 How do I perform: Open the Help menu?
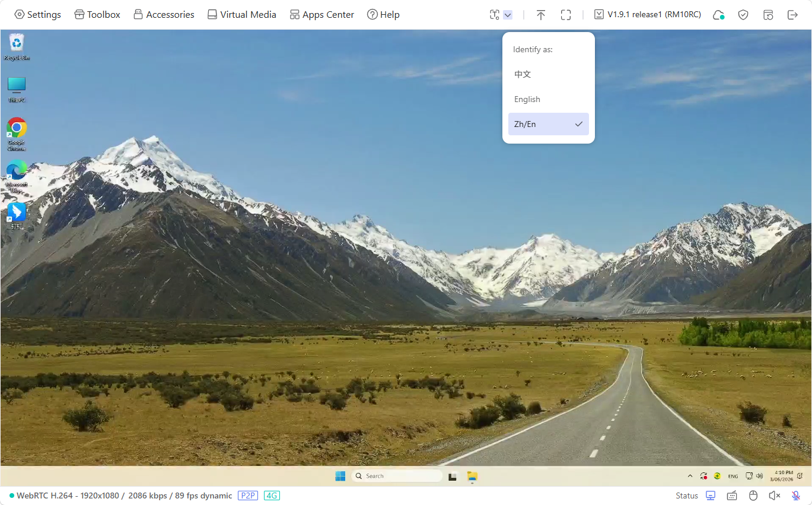pos(383,14)
